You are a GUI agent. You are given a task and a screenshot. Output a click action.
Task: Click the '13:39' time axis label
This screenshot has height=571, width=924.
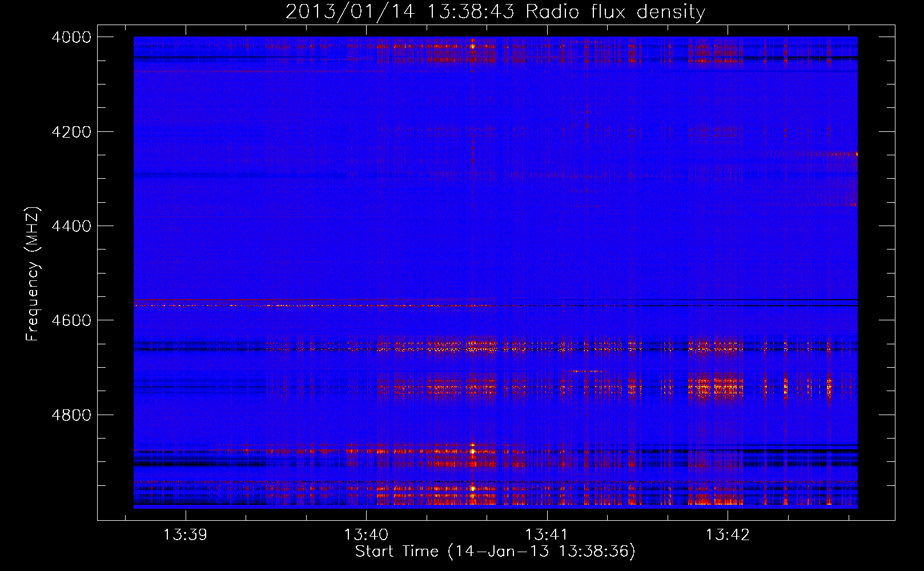(185, 535)
